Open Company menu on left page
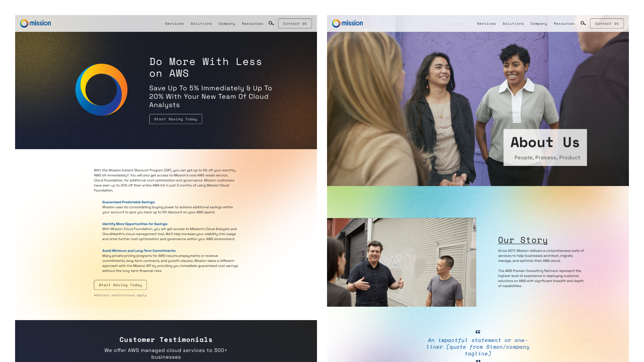 pos(227,24)
